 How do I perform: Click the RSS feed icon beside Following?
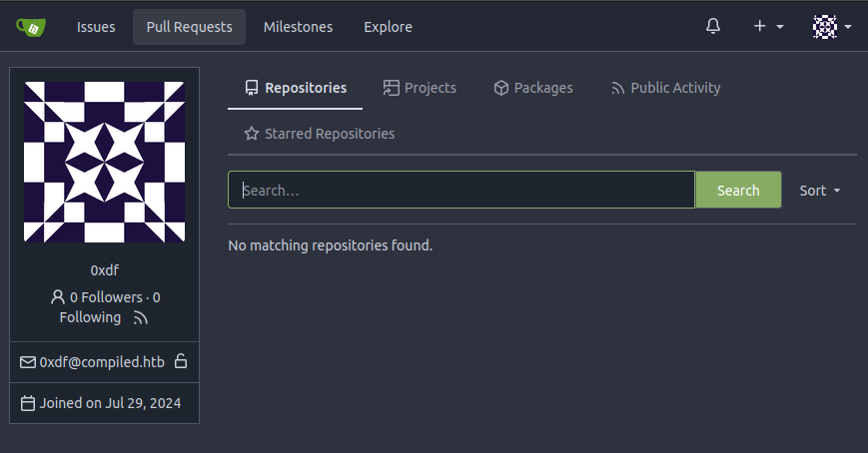pos(140,318)
